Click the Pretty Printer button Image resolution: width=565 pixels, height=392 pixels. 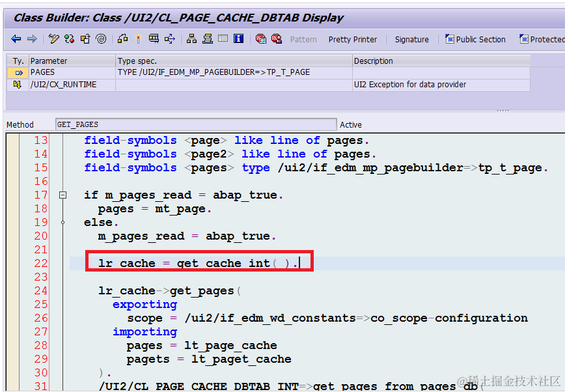click(353, 39)
